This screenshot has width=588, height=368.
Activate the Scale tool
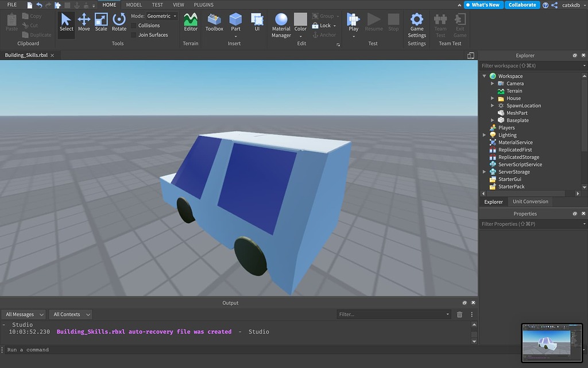(101, 24)
